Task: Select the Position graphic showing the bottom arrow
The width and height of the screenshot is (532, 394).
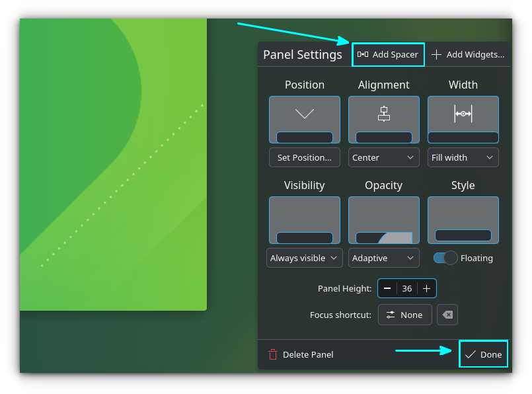Action: pos(304,119)
